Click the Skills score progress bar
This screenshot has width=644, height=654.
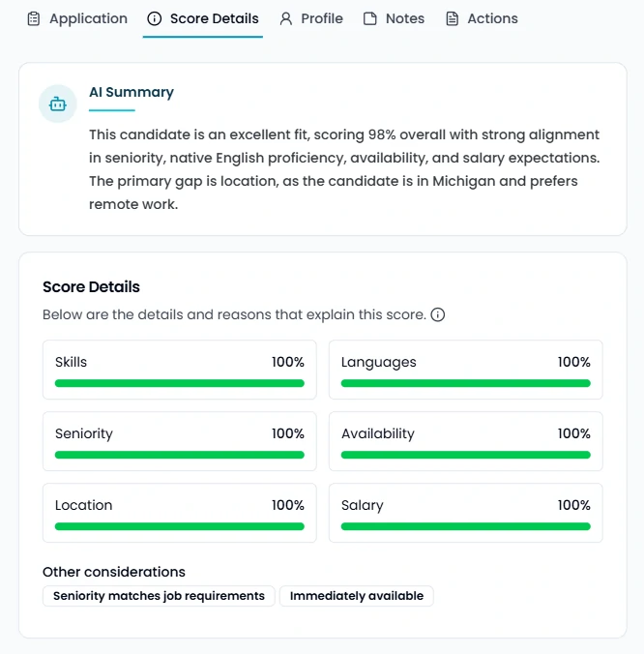180,383
